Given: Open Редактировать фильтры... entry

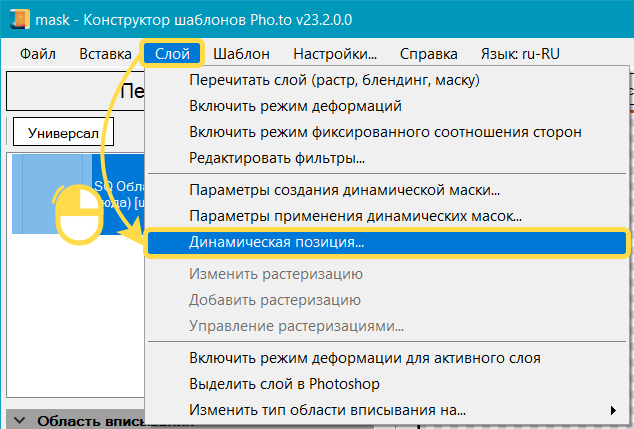Looking at the screenshot, I should click(x=277, y=158).
